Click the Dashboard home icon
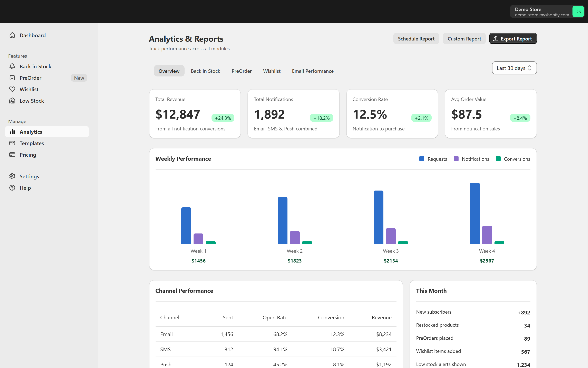This screenshot has width=588, height=368. (12, 35)
